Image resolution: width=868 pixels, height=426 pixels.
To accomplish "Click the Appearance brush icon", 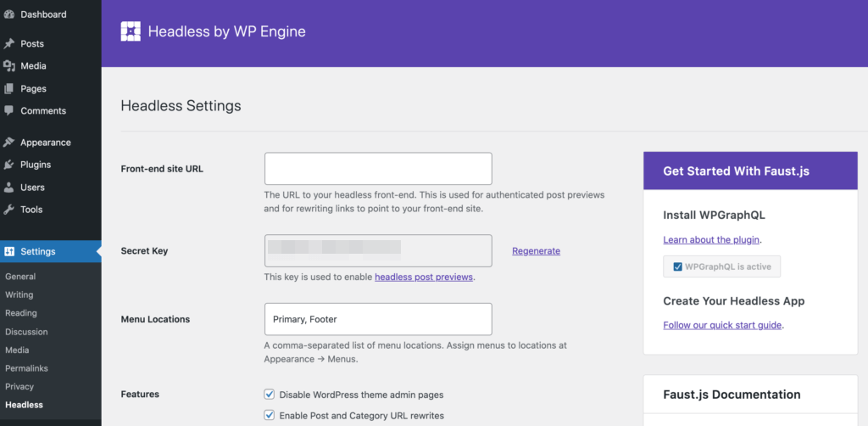I will (8, 143).
